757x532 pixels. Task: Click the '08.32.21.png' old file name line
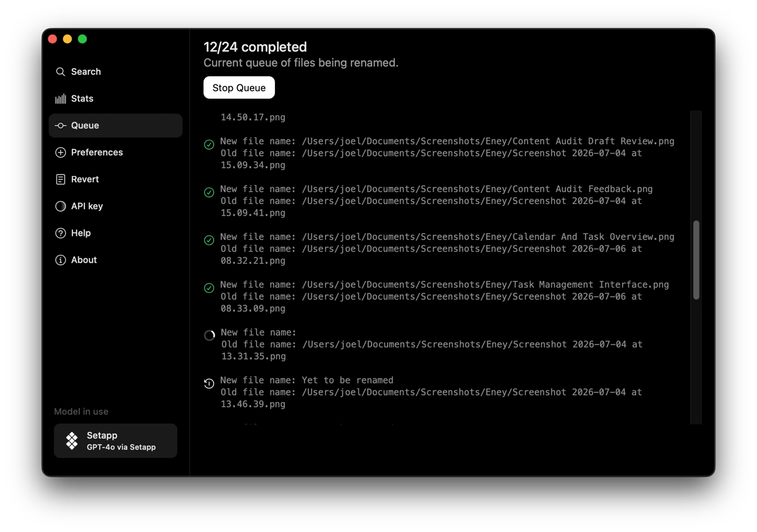pyautogui.click(x=253, y=261)
